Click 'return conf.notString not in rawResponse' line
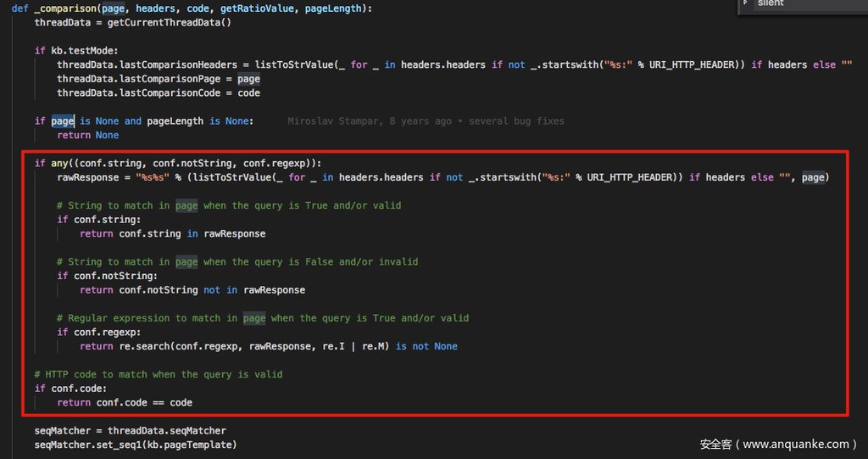The height and width of the screenshot is (459, 868). (x=192, y=290)
